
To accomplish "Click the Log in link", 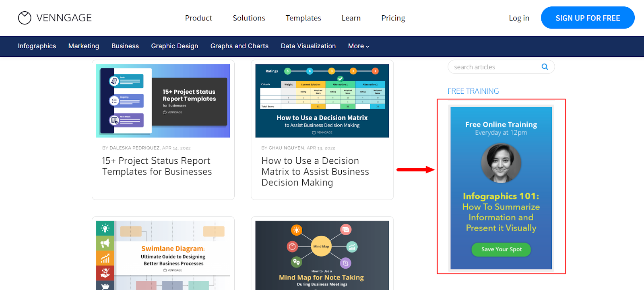I will pyautogui.click(x=519, y=18).
